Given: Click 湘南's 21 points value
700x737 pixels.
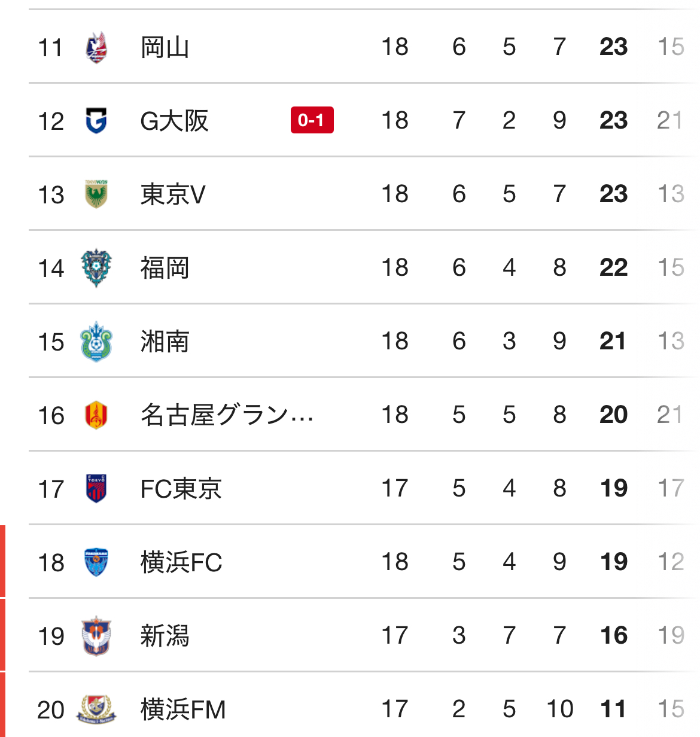Looking at the screenshot, I should tap(613, 342).
